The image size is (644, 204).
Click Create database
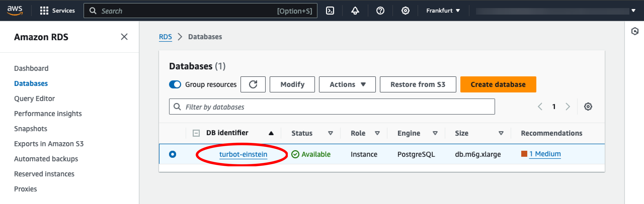click(498, 84)
